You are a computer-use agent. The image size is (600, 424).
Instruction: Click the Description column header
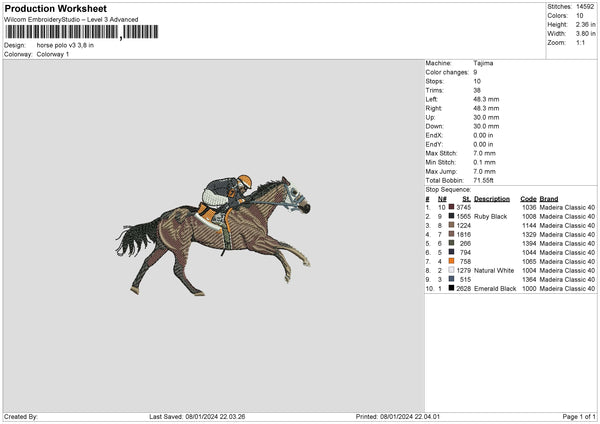(492, 198)
